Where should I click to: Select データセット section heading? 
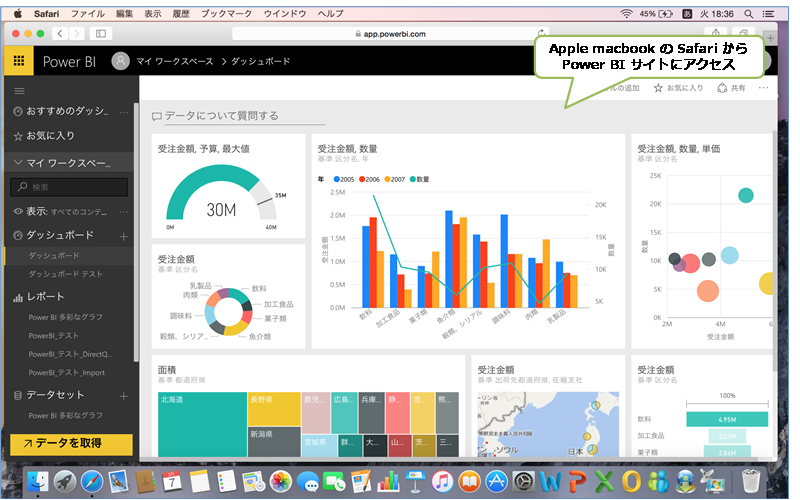55,395
